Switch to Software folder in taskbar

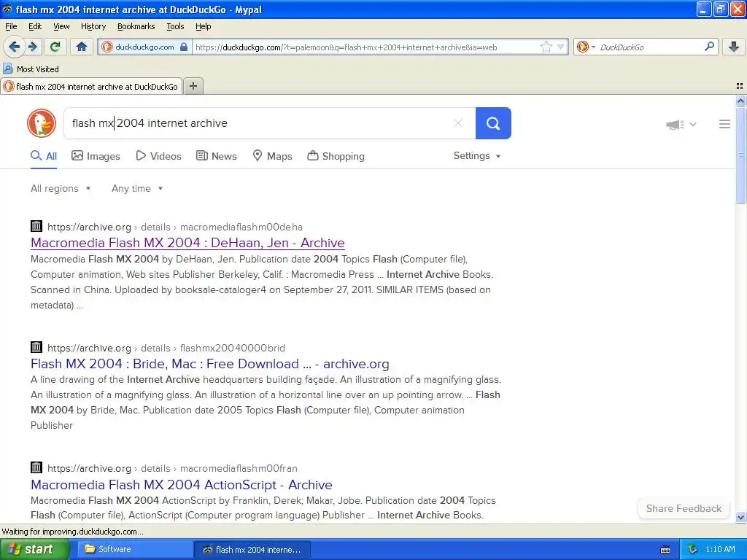point(135,550)
